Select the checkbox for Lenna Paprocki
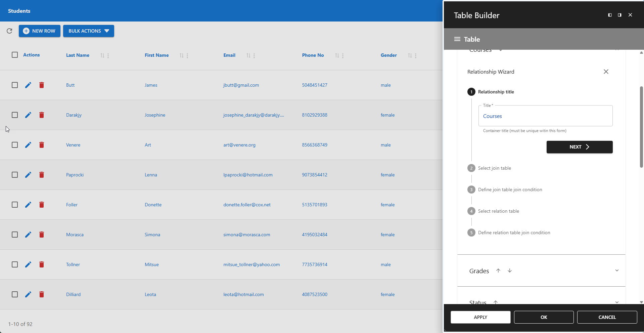644x333 pixels. click(x=14, y=175)
